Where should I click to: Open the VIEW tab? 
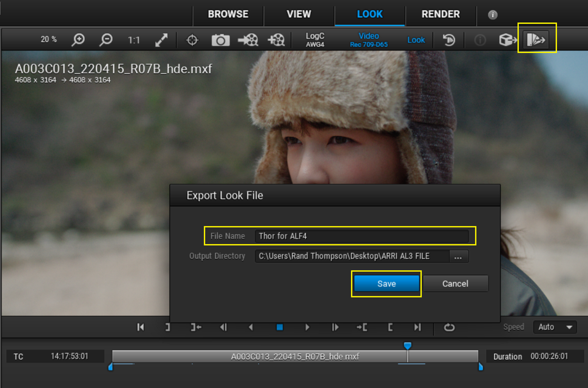[x=299, y=14]
